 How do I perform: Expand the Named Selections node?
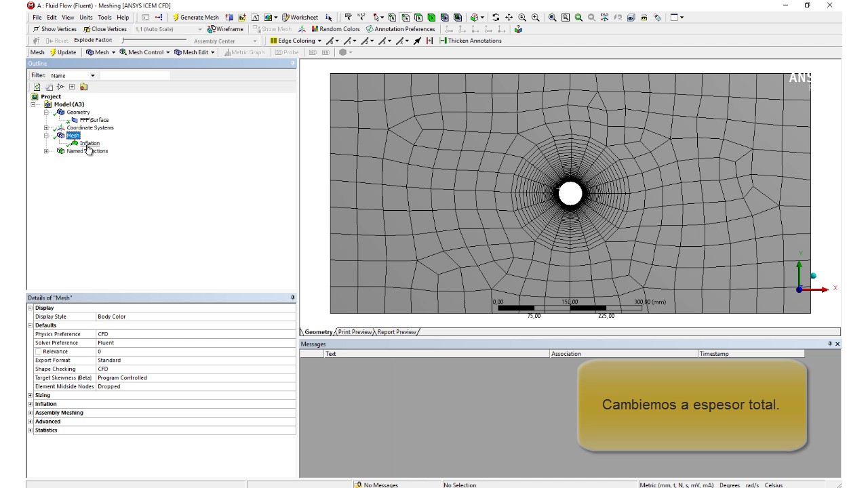click(46, 151)
